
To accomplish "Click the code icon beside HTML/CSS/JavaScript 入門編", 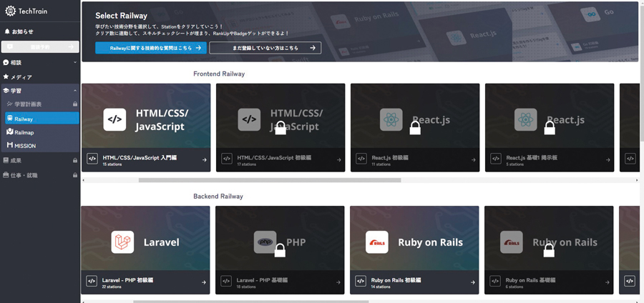I will click(x=92, y=159).
